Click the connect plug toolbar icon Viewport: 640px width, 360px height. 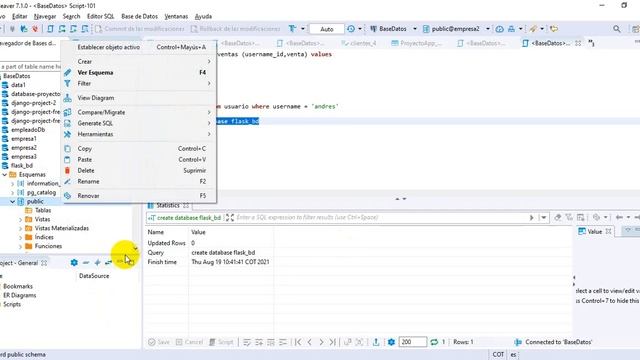[x=12, y=29]
